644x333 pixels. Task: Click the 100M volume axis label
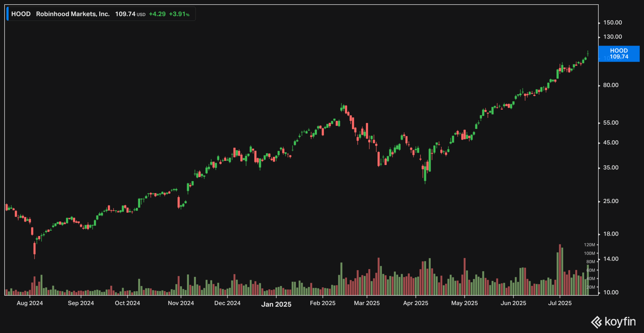[x=589, y=253]
